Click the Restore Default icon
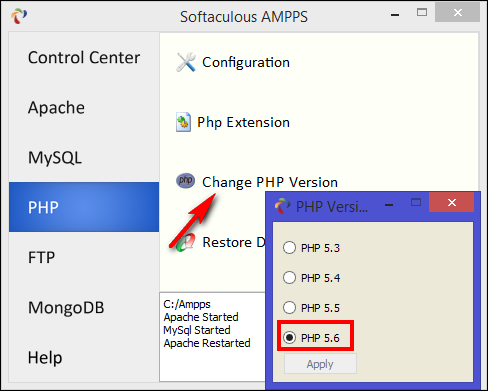 coord(186,242)
